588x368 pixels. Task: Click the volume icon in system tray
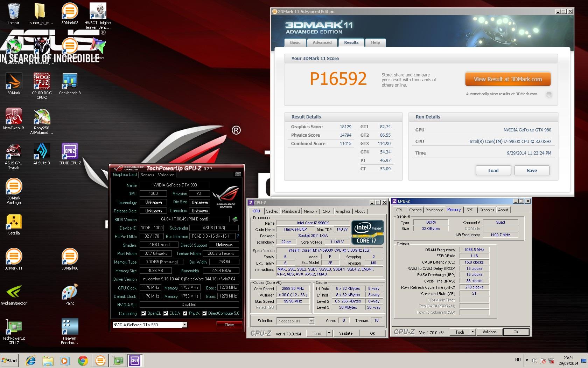534,360
